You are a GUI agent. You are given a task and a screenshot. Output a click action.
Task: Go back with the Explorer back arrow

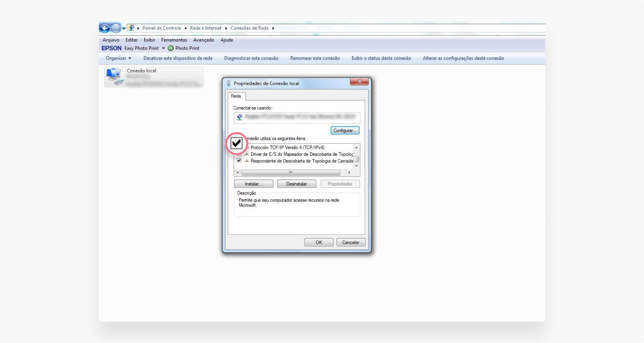point(104,28)
